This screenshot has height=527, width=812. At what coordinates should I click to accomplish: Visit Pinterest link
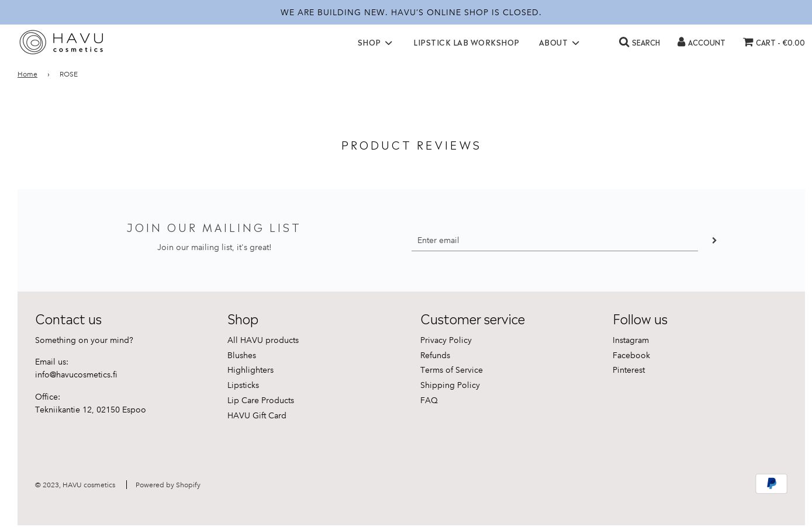coord(628,370)
